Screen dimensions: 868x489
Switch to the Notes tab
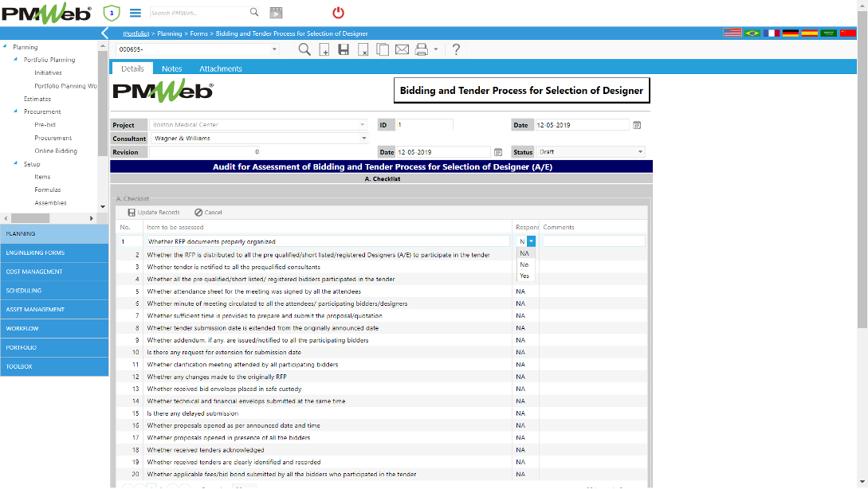(x=172, y=68)
